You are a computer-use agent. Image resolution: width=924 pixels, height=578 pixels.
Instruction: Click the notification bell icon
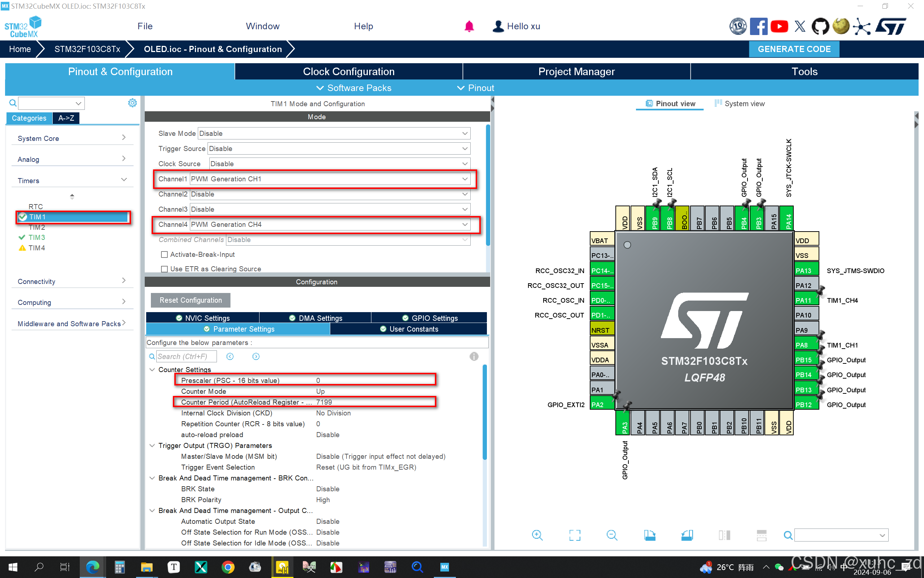click(469, 26)
